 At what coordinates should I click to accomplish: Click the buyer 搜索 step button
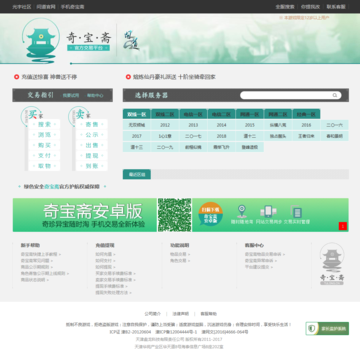44,124
